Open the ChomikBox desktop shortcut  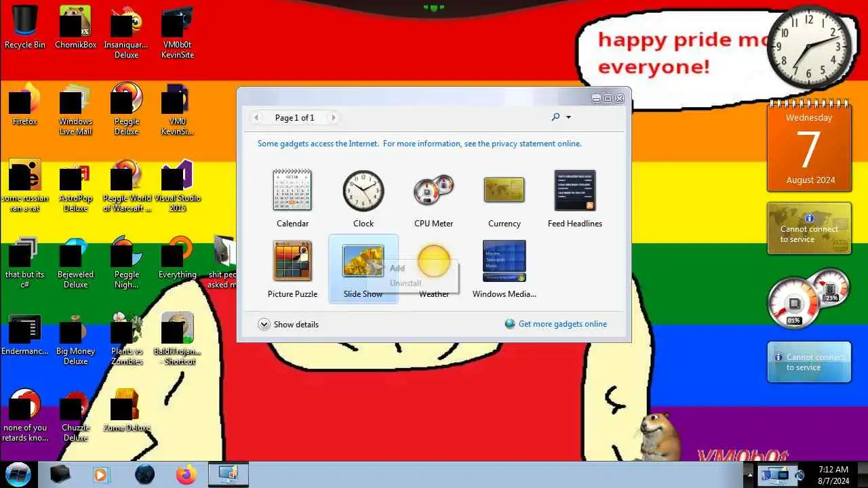point(75,28)
